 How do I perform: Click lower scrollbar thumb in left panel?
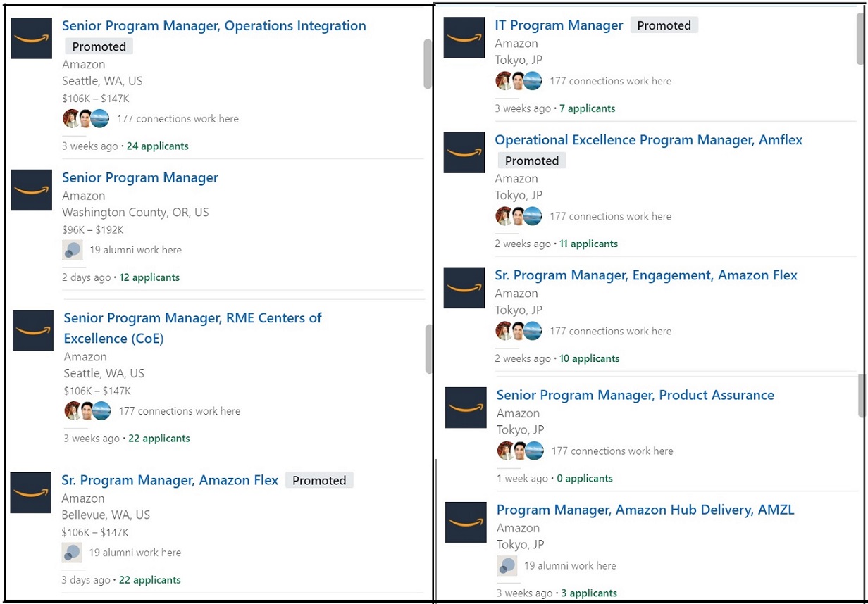tap(429, 349)
